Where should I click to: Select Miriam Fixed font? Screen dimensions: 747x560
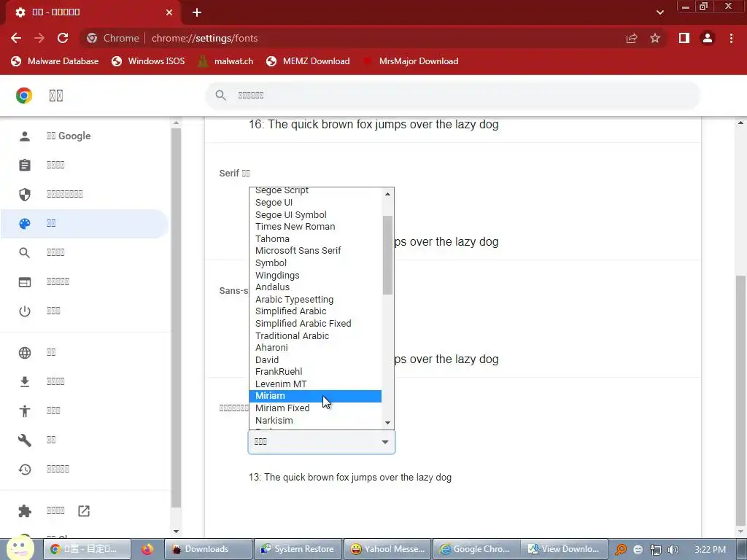pos(315,408)
